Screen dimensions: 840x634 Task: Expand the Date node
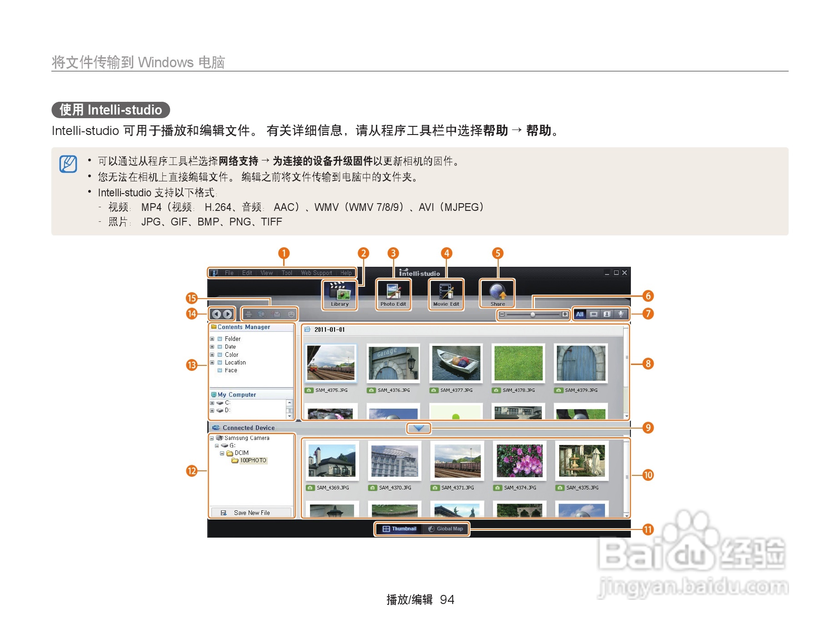pos(212,347)
